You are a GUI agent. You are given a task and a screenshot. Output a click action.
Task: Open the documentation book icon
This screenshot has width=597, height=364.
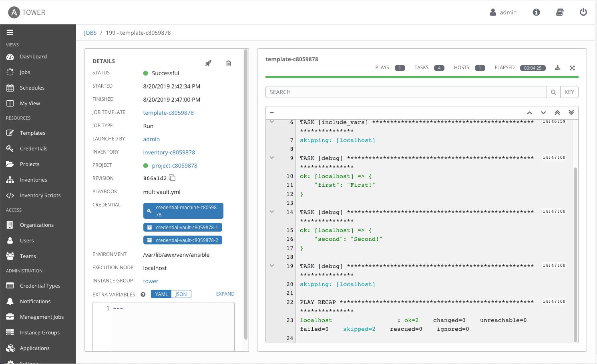coord(560,12)
